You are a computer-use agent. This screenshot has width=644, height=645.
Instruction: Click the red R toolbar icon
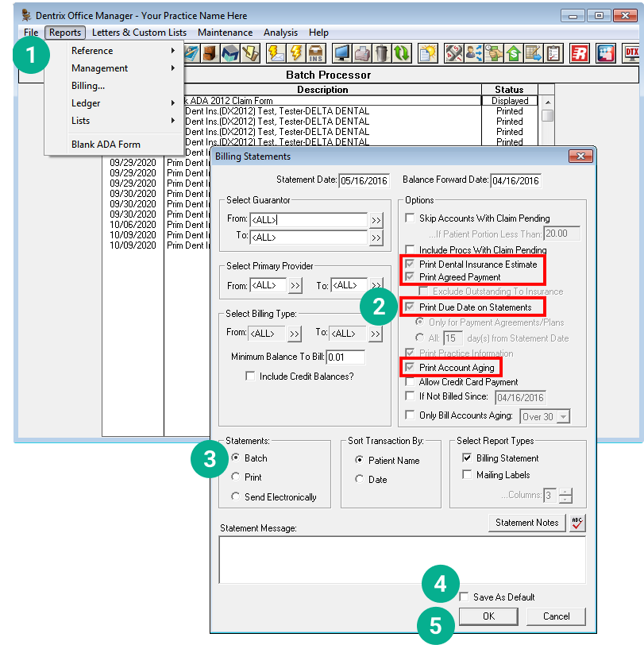click(580, 53)
